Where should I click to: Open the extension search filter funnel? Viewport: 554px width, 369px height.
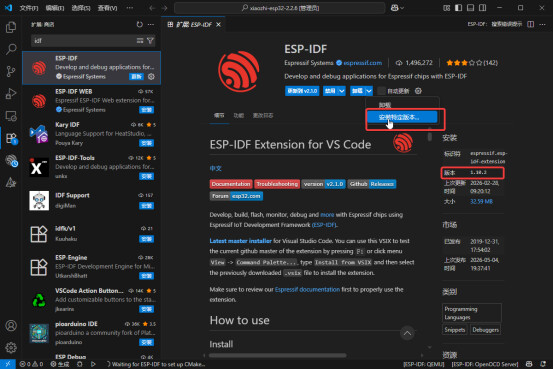[150, 41]
